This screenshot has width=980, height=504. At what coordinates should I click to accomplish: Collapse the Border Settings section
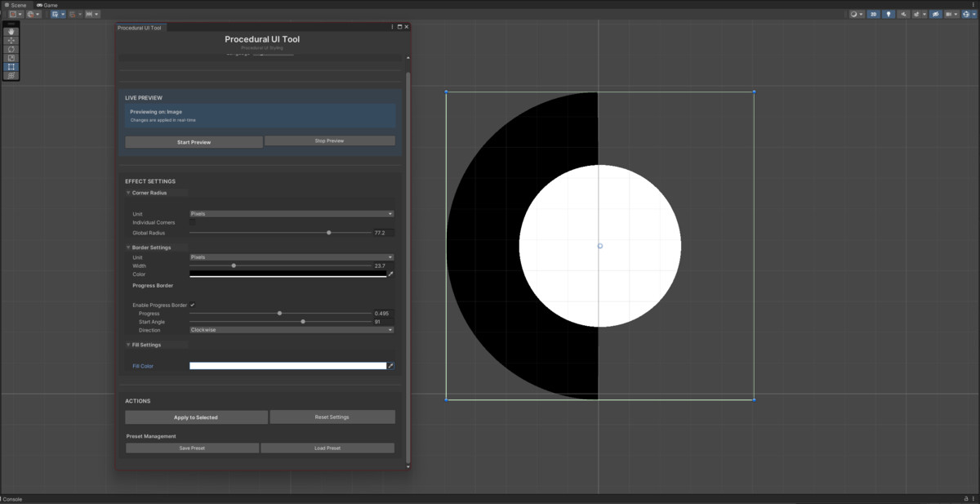(128, 248)
